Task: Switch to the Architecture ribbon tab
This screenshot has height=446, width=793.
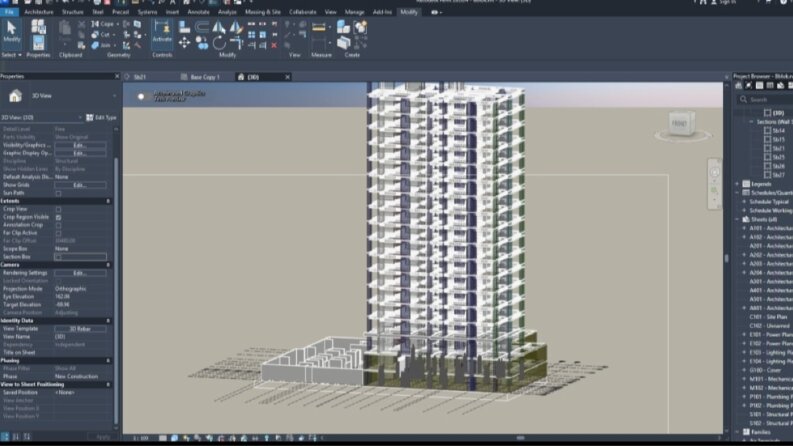Action: pyautogui.click(x=38, y=12)
